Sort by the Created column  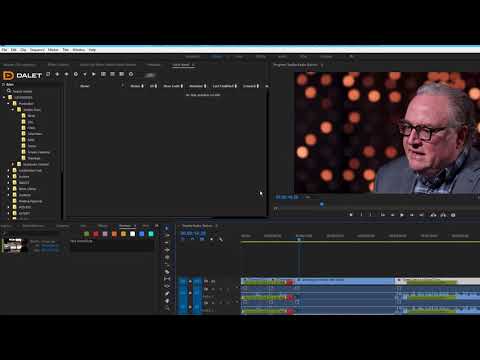click(x=251, y=86)
